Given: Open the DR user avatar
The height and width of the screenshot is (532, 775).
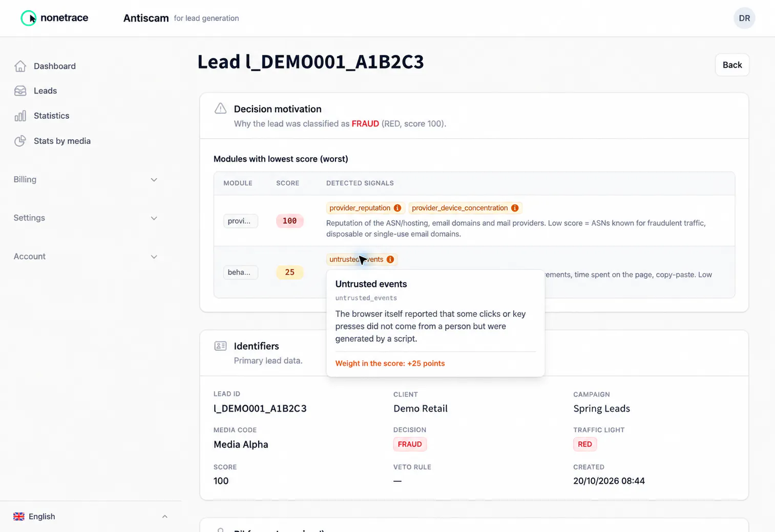Looking at the screenshot, I should [x=744, y=18].
